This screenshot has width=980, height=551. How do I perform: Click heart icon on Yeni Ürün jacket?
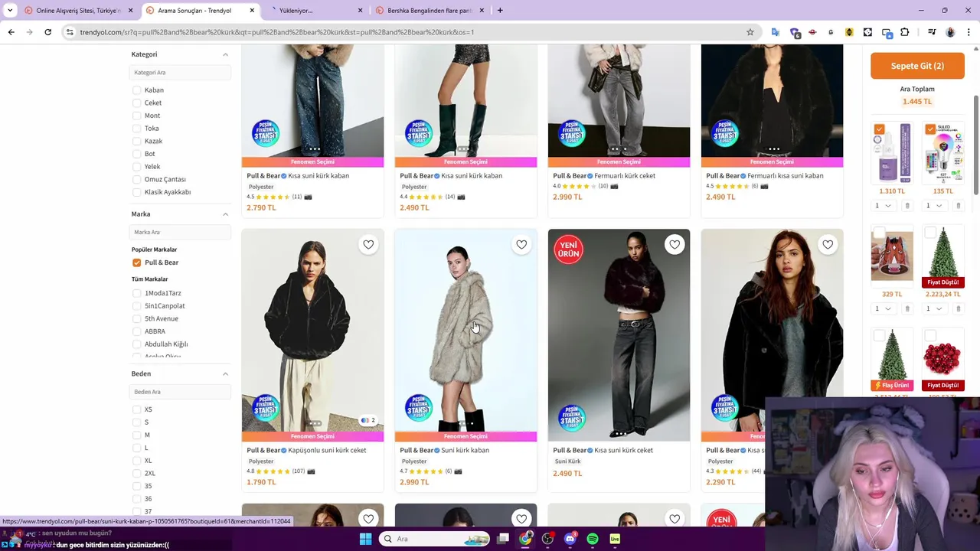(x=675, y=245)
